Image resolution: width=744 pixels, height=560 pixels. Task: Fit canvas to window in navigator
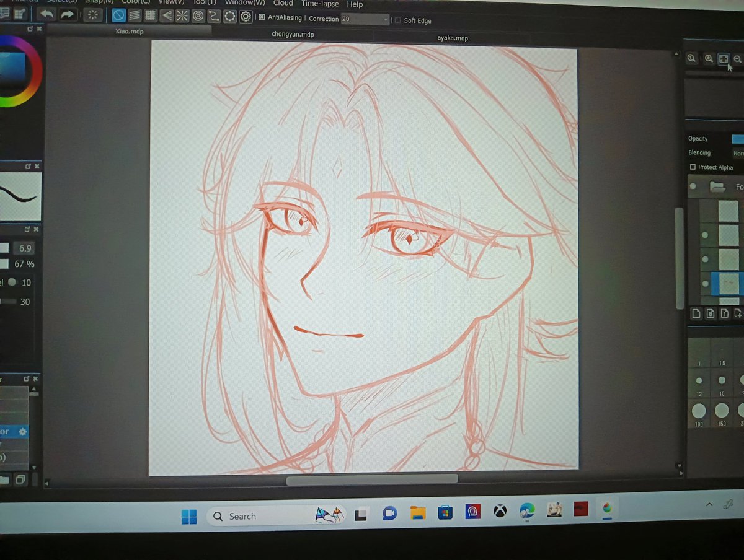pos(724,59)
